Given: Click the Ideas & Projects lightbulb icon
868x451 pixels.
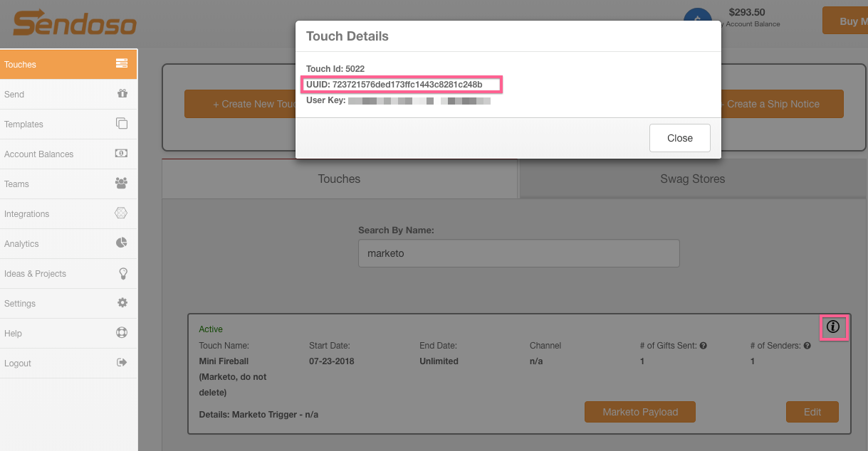Looking at the screenshot, I should pos(122,273).
